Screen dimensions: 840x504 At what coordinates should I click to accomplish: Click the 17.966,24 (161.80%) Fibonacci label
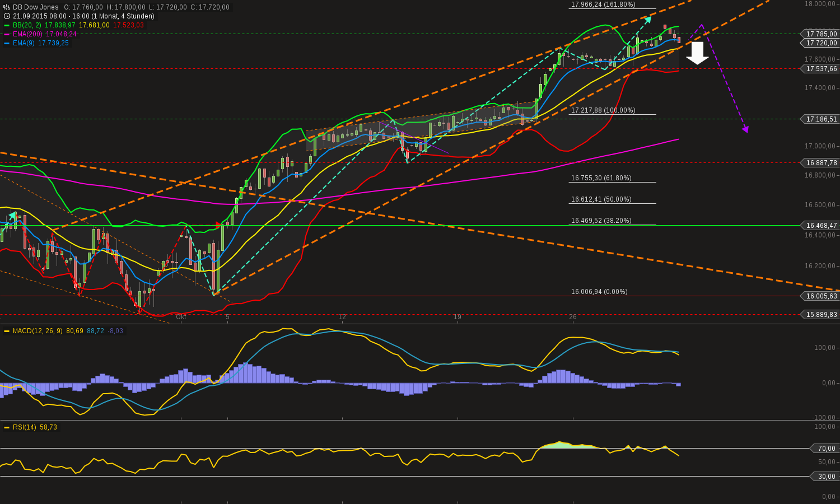point(603,4)
